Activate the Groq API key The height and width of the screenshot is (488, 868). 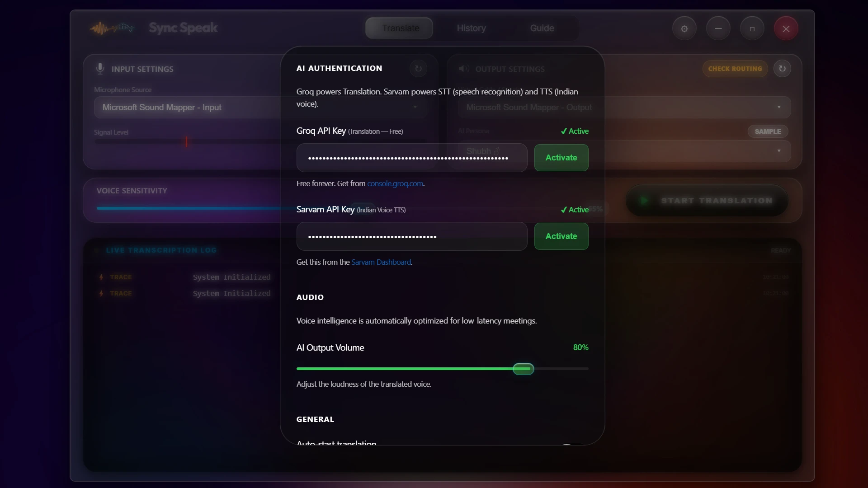pos(561,158)
